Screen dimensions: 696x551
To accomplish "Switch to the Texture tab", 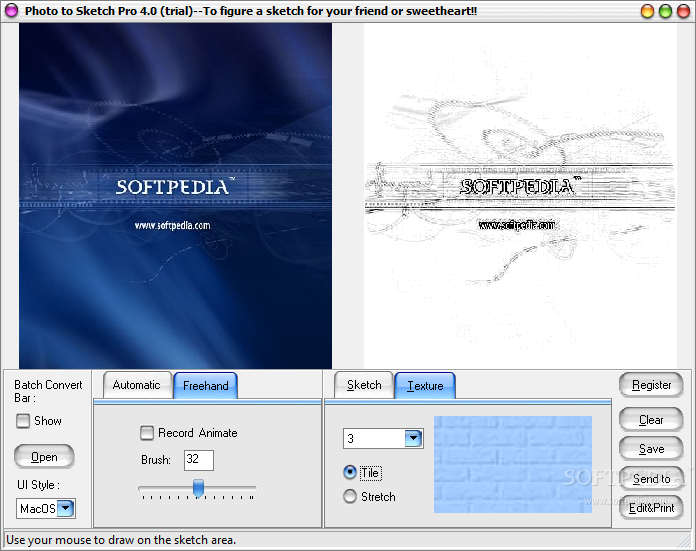I will [x=425, y=385].
